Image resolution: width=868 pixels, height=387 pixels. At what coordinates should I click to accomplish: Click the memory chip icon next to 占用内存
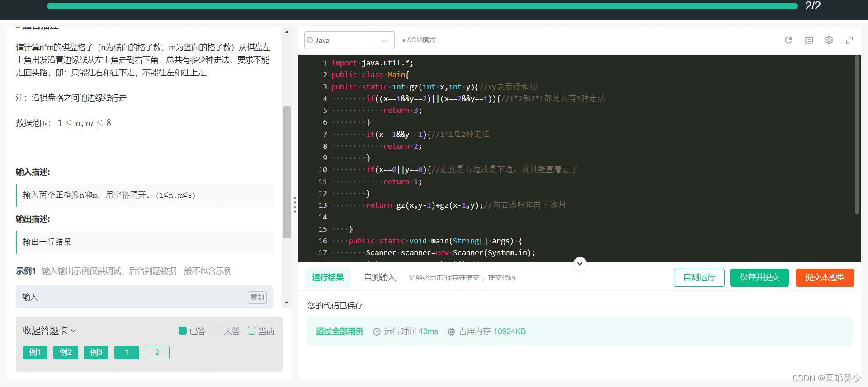(451, 331)
